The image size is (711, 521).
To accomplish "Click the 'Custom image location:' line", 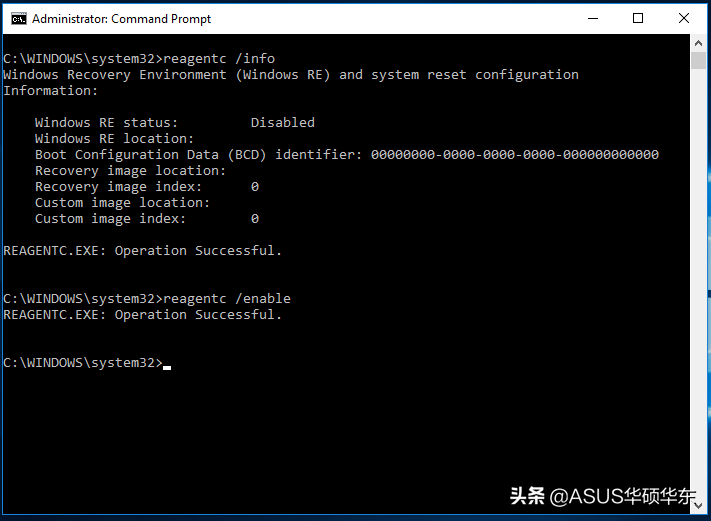I will coord(122,202).
